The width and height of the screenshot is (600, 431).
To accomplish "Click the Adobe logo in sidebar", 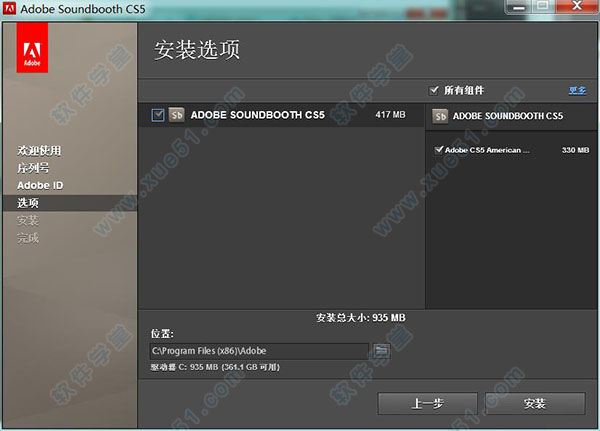I will [32, 47].
